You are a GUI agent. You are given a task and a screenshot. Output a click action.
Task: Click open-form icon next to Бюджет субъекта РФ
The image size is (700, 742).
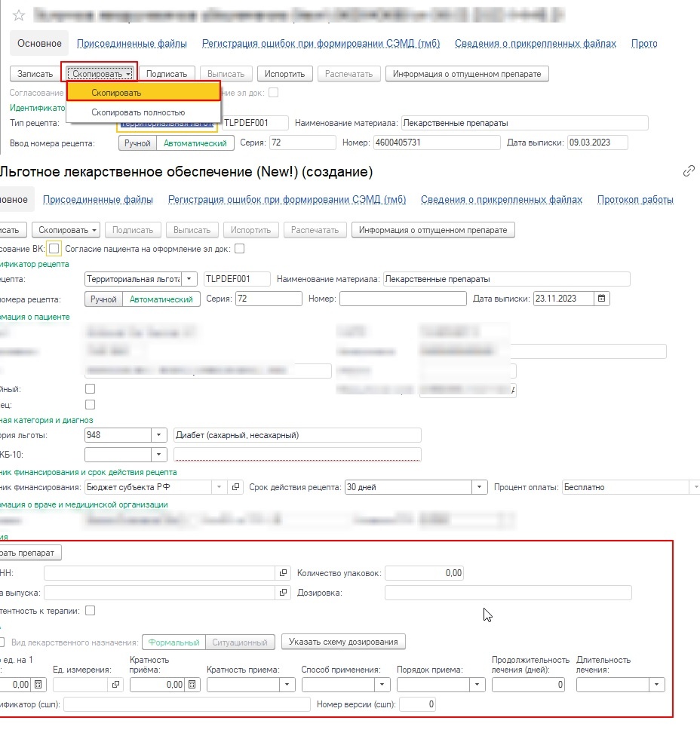coord(235,487)
